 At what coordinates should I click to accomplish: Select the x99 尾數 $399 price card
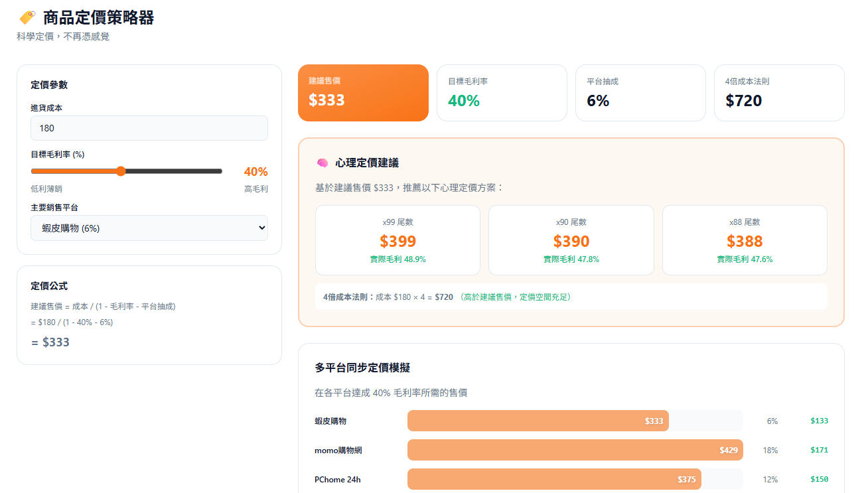(398, 240)
